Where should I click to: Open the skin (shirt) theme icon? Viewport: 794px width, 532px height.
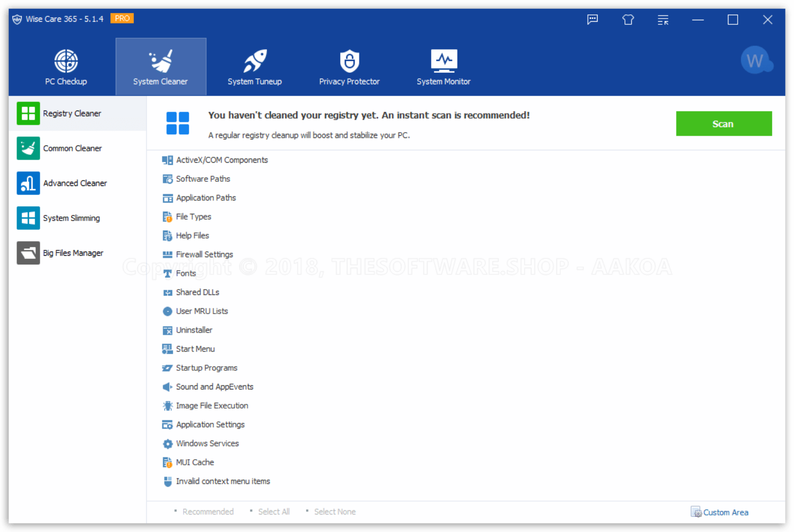[x=628, y=20]
